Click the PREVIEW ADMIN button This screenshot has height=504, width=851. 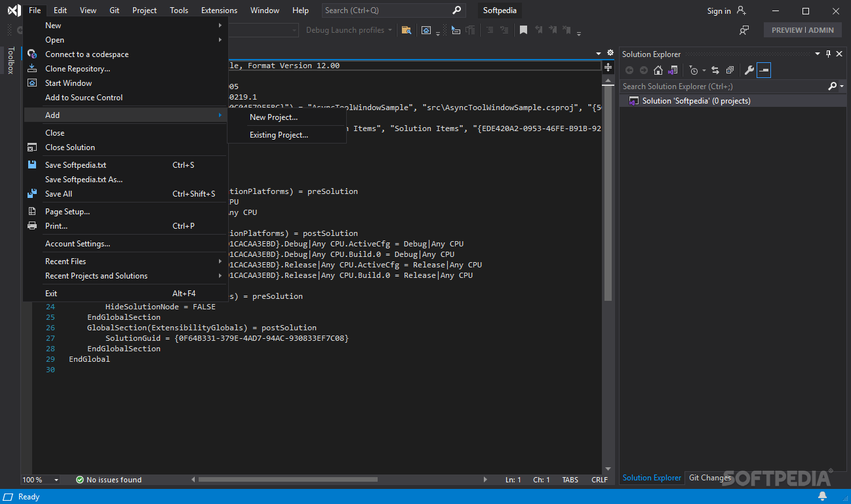coord(802,29)
